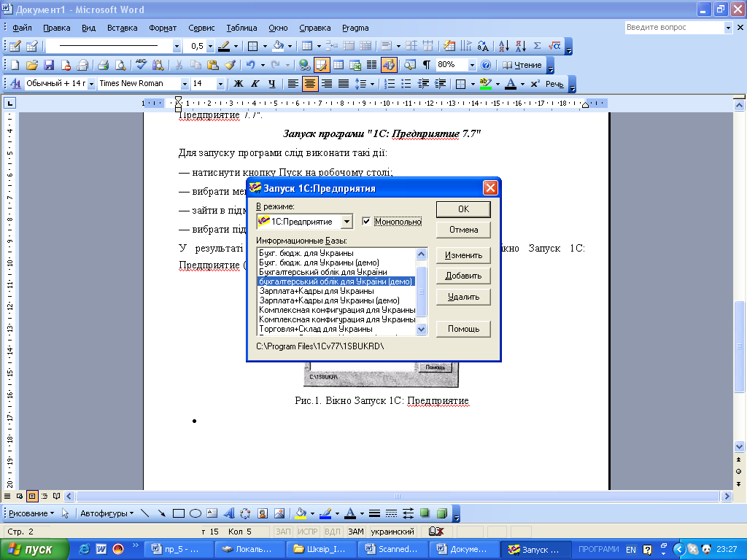This screenshot has height=560, width=747.
Task: Open the Таблица menu
Action: click(x=241, y=28)
